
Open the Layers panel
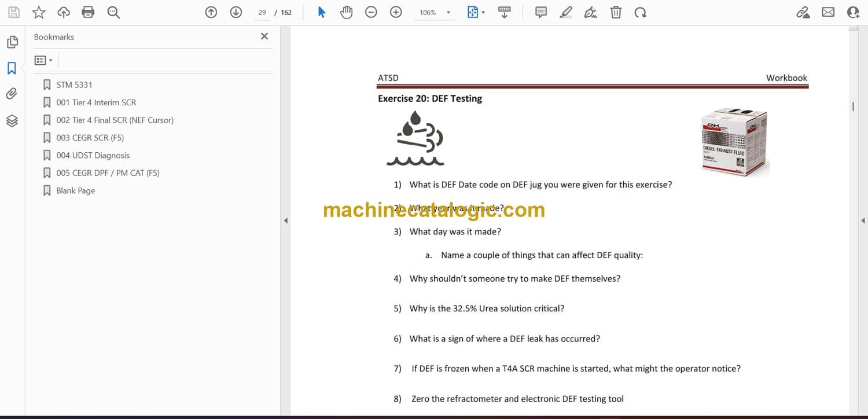[x=12, y=120]
